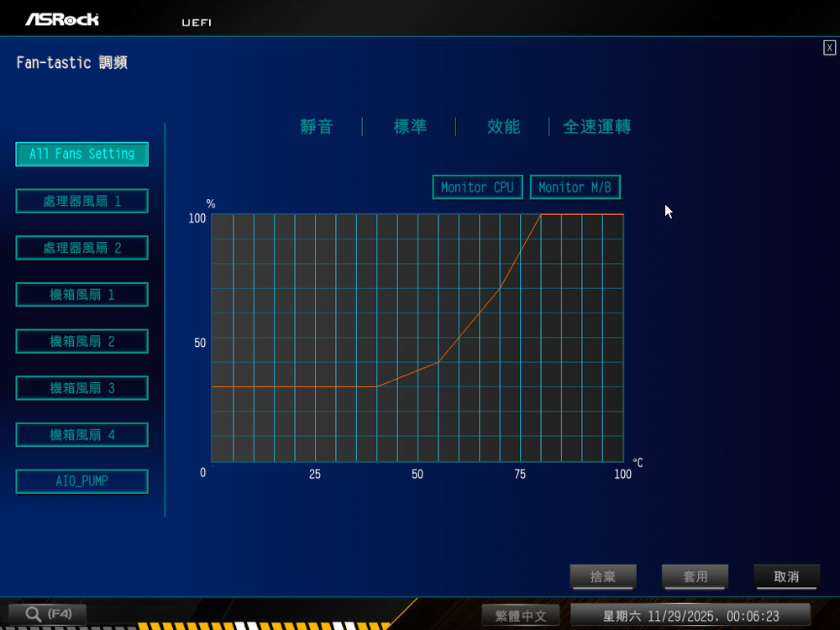The width and height of the screenshot is (840, 630).
Task: Select 處理器風扇 1 fan
Action: pos(82,202)
